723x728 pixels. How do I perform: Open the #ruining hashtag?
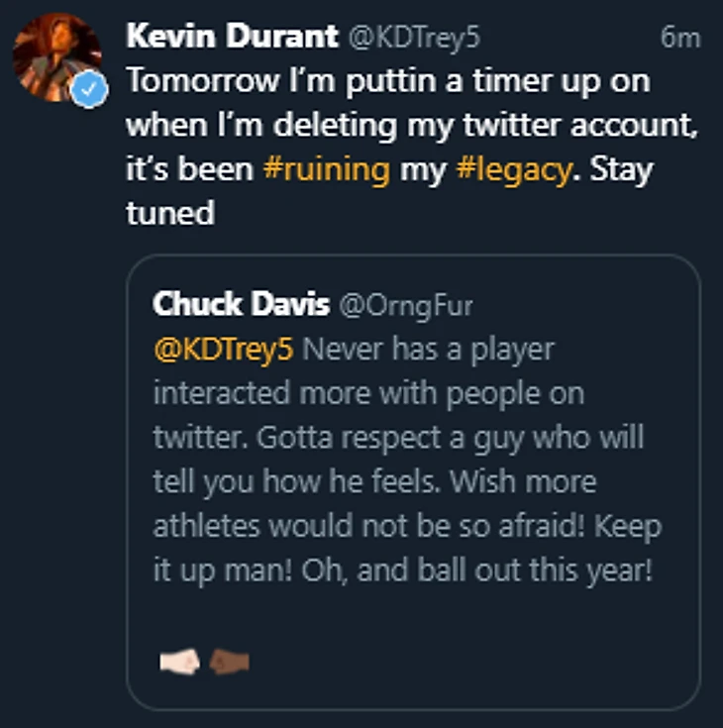click(x=326, y=169)
